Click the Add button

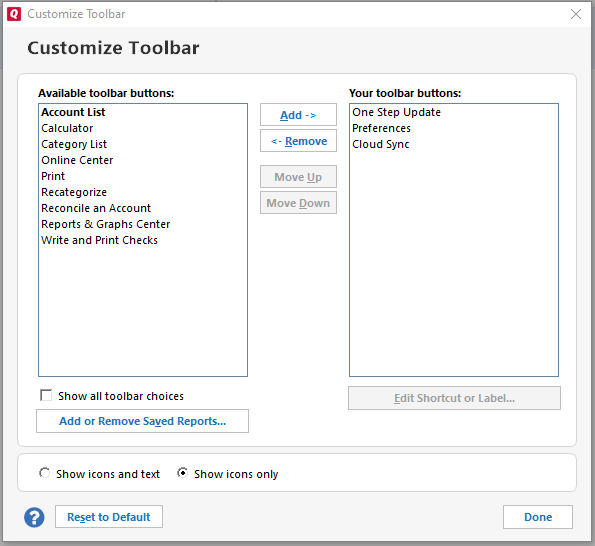[x=298, y=115]
